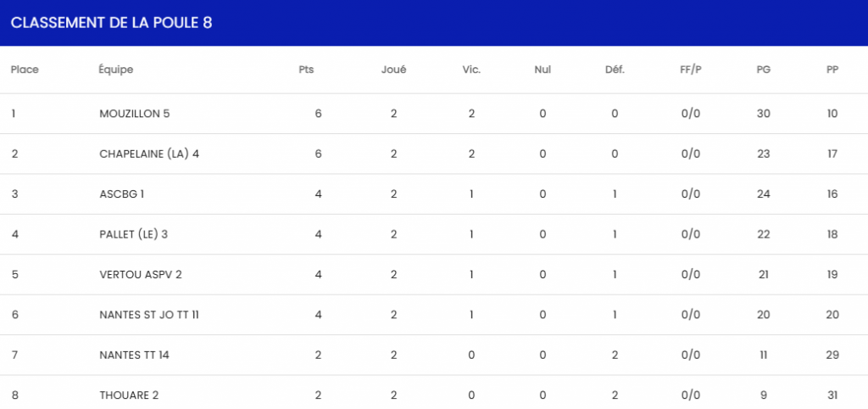Sort by the Pts column header
Viewport: 868px width, 409px height.
(x=306, y=70)
